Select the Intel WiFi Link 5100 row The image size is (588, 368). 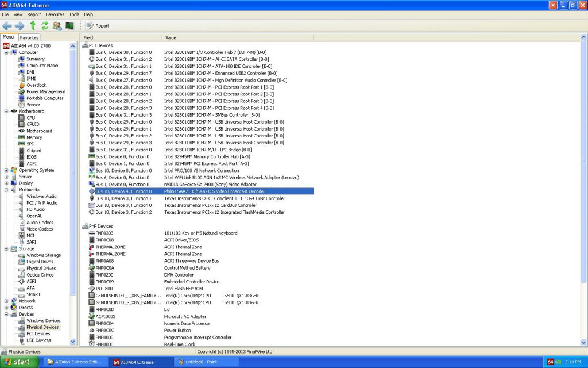[200, 178]
